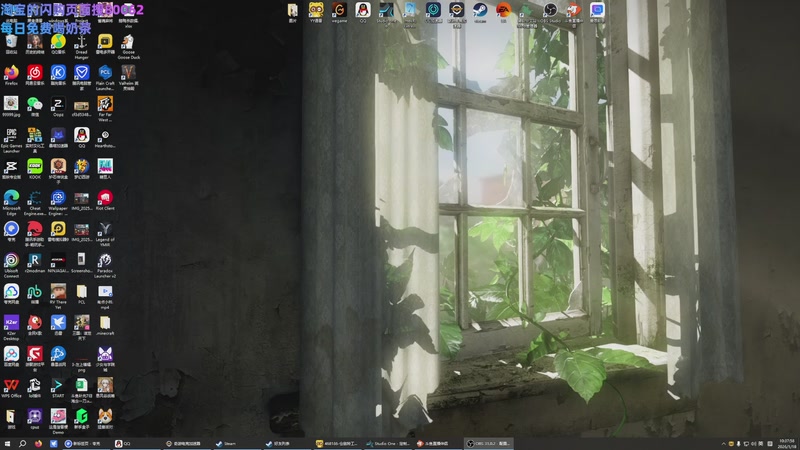Open Baidu Netdisk desktop shortcut
Viewport: 800px width, 450px height.
11,355
